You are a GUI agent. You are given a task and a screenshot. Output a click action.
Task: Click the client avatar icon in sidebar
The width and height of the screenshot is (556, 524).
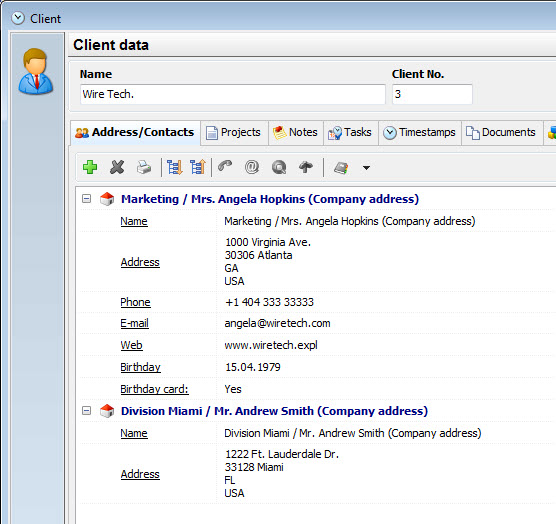(35, 72)
